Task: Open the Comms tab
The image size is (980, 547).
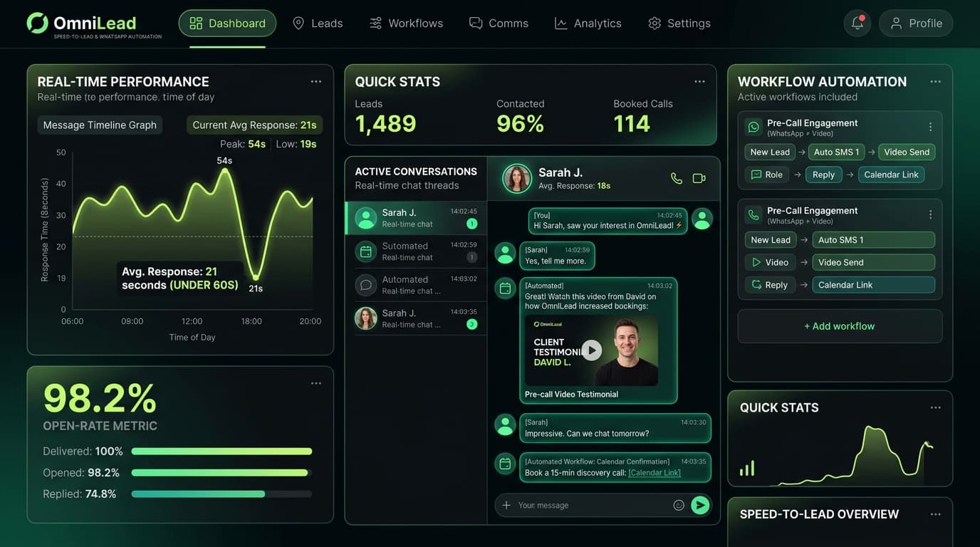Action: pyautogui.click(x=499, y=24)
